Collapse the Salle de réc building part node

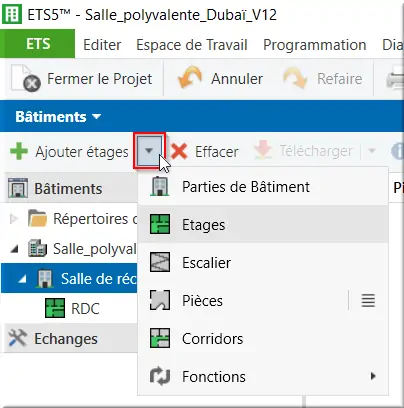coord(22,279)
